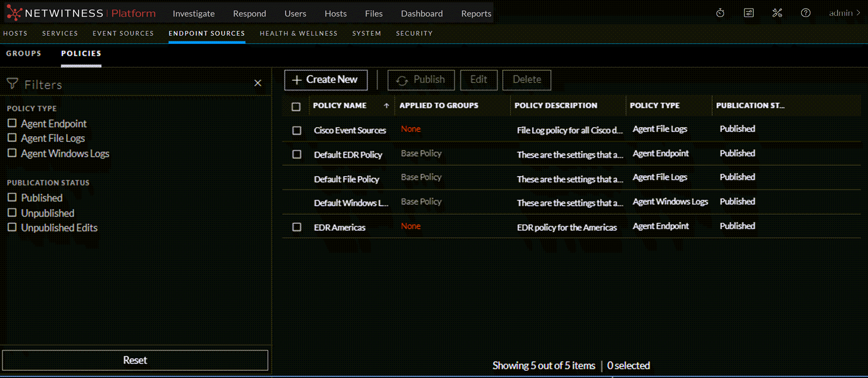Open the Hosts top menu
This screenshot has width=868, height=378.
pyautogui.click(x=335, y=14)
